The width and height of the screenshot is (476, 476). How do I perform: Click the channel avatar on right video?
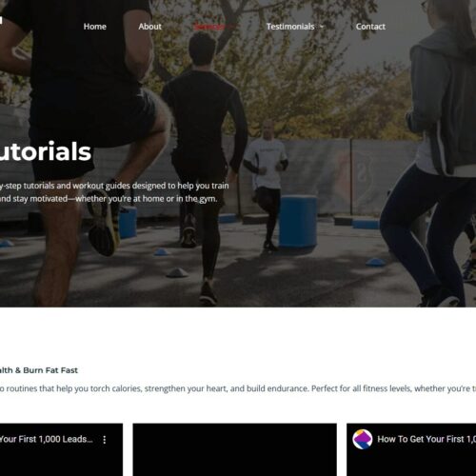click(x=363, y=439)
